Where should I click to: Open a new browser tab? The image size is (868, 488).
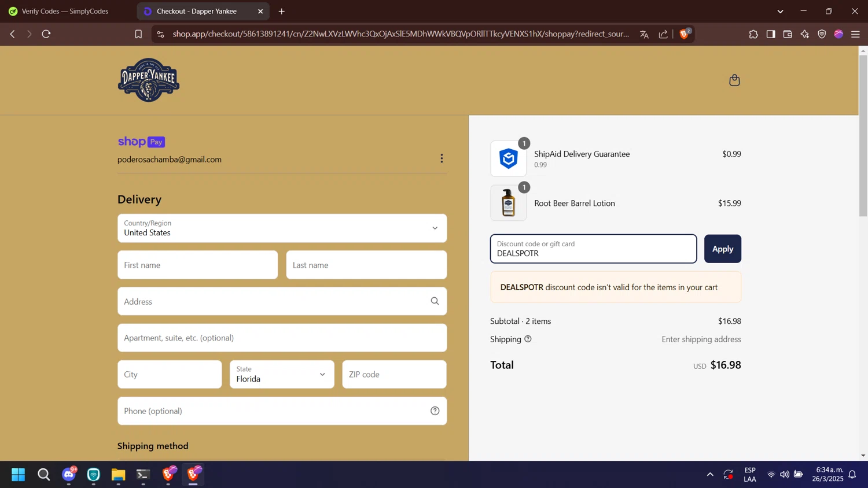click(282, 11)
